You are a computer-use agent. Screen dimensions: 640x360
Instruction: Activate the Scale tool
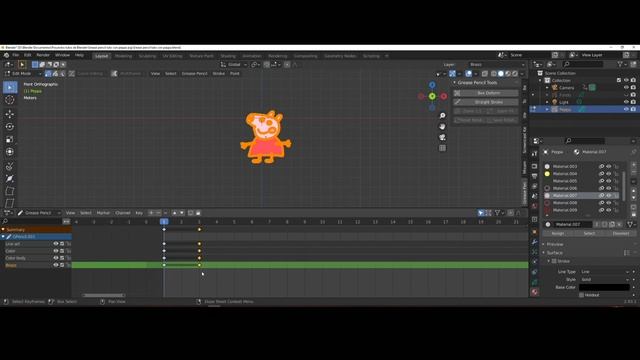click(10, 139)
